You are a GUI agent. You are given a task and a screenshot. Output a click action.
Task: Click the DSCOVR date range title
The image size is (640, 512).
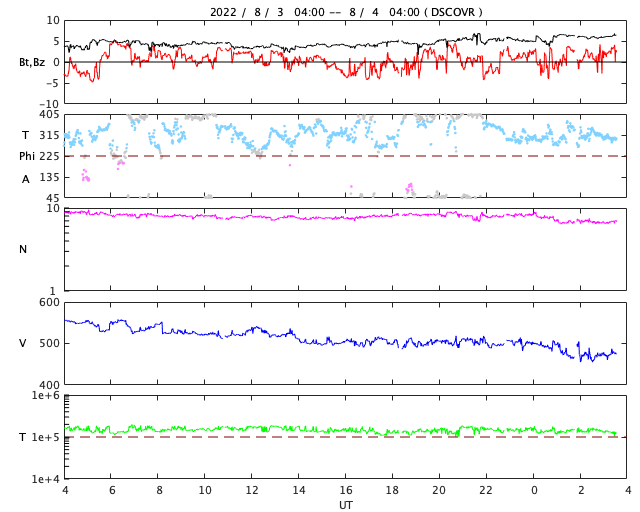[346, 12]
